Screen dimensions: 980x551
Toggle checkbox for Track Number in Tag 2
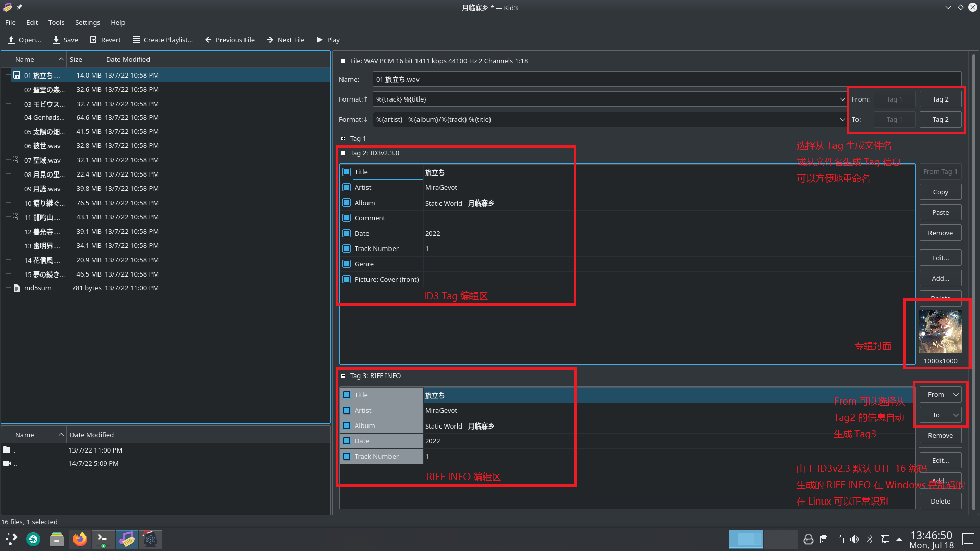[347, 248]
